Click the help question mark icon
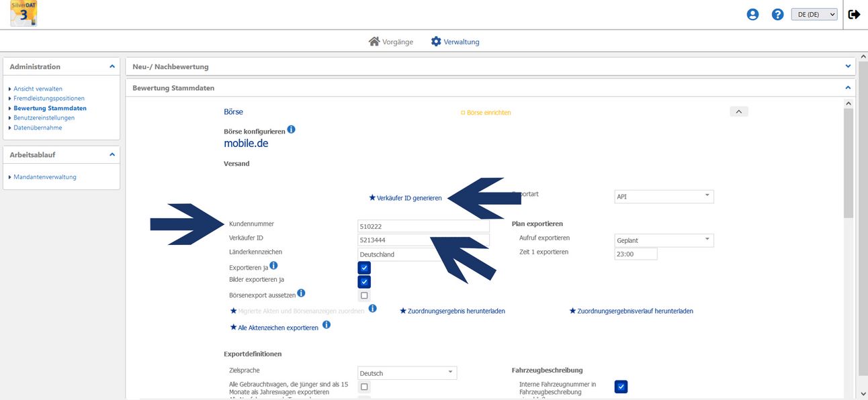 click(x=777, y=14)
